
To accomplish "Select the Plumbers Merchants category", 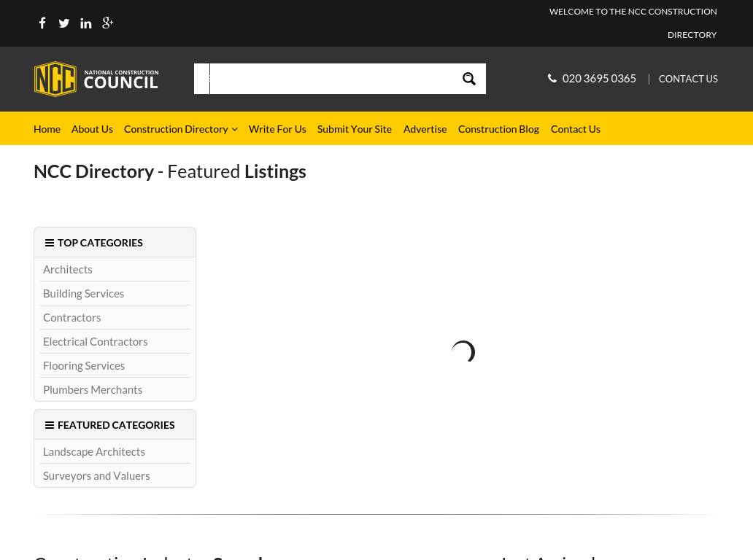I will [93, 389].
